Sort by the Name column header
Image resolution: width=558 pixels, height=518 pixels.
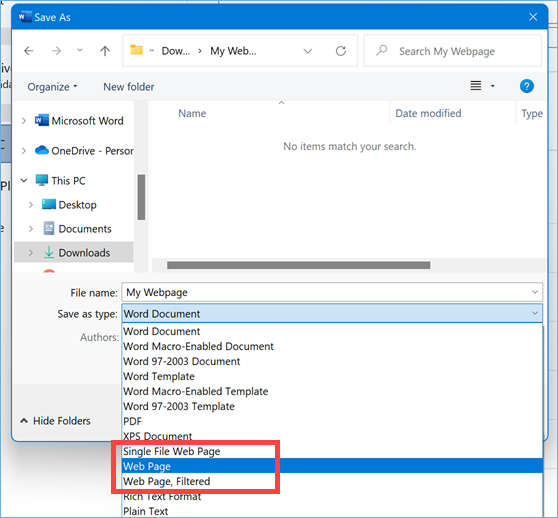[x=192, y=113]
